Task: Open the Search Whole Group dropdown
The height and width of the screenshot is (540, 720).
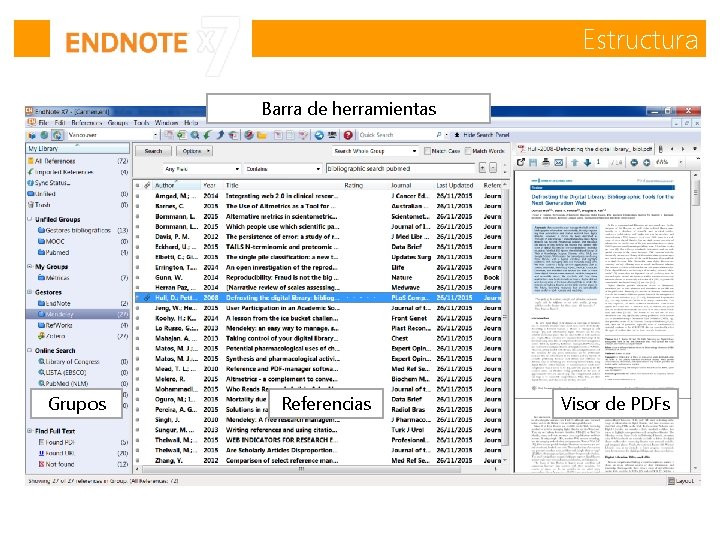Action: 374,151
